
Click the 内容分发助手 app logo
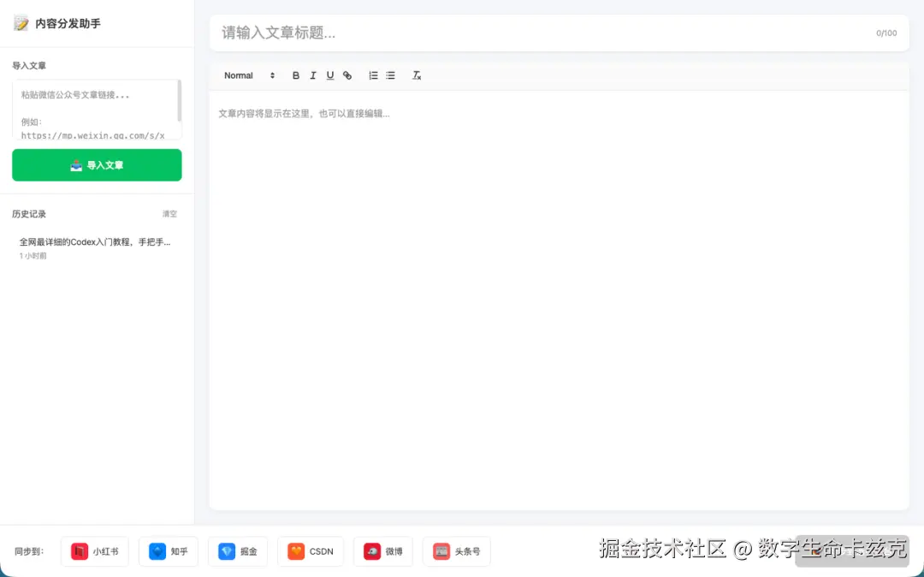pyautogui.click(x=56, y=24)
